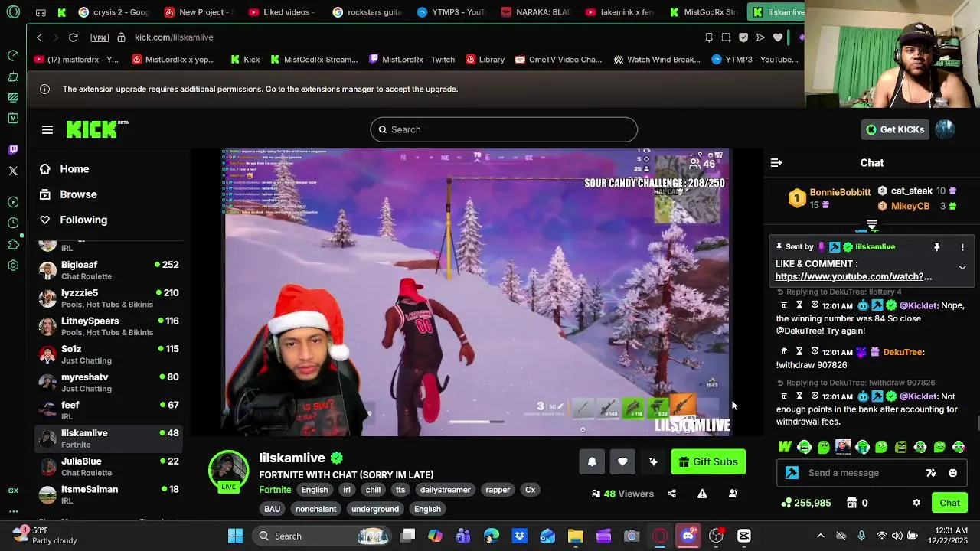Screen dimensions: 980x551
Task: Click the sparkle effects button
Action: [653, 462]
